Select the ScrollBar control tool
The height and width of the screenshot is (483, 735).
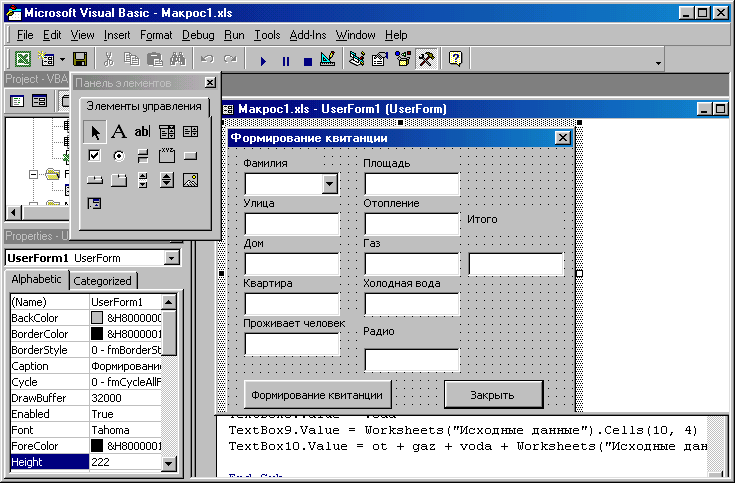[x=143, y=180]
